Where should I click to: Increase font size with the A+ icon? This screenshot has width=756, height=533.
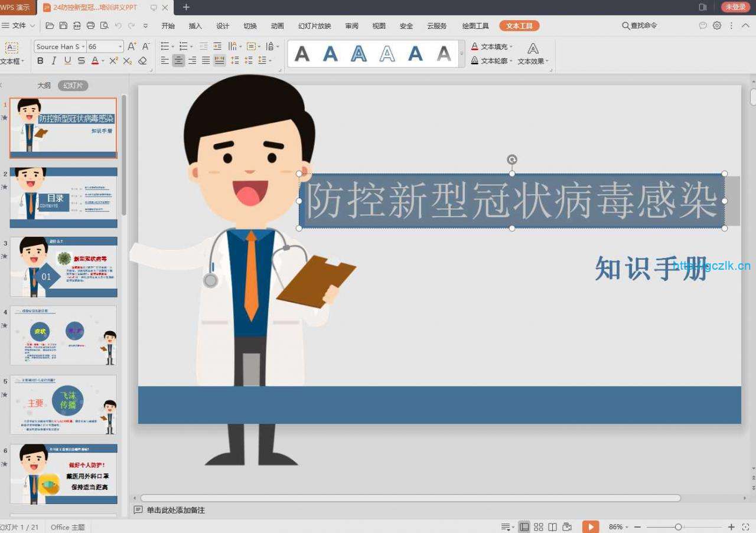(x=132, y=46)
